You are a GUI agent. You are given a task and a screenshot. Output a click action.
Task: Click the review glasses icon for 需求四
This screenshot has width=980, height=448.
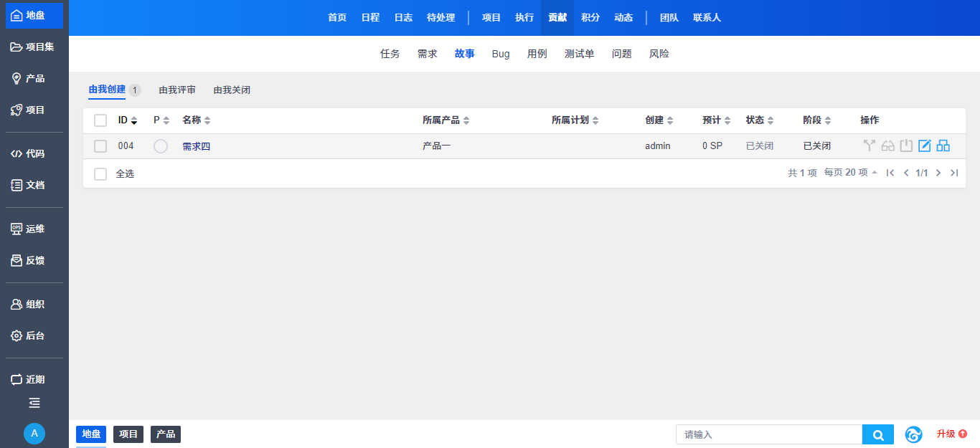click(x=888, y=146)
